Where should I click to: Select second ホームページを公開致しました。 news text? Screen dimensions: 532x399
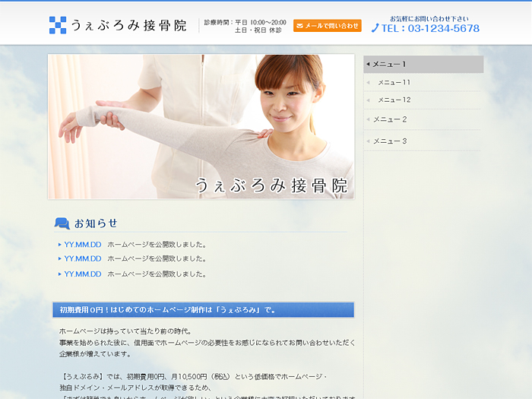click(157, 259)
